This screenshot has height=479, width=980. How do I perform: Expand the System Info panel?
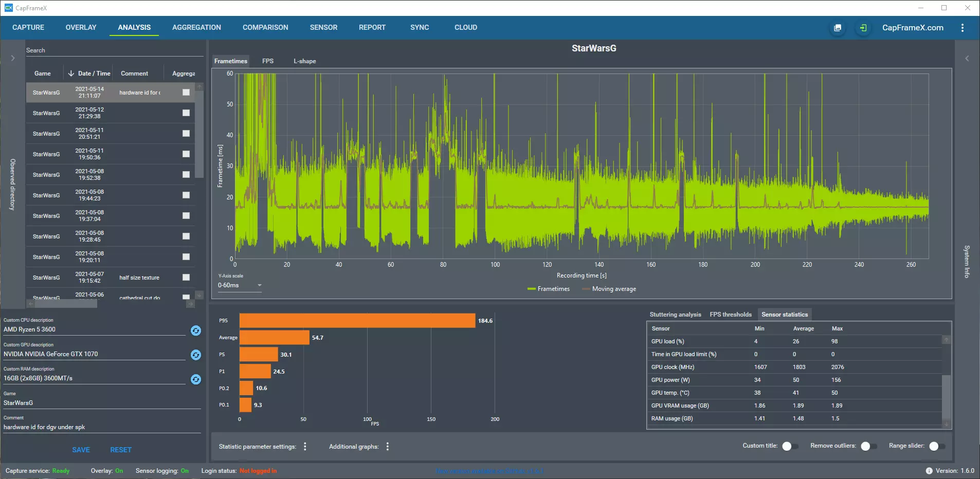tap(967, 58)
